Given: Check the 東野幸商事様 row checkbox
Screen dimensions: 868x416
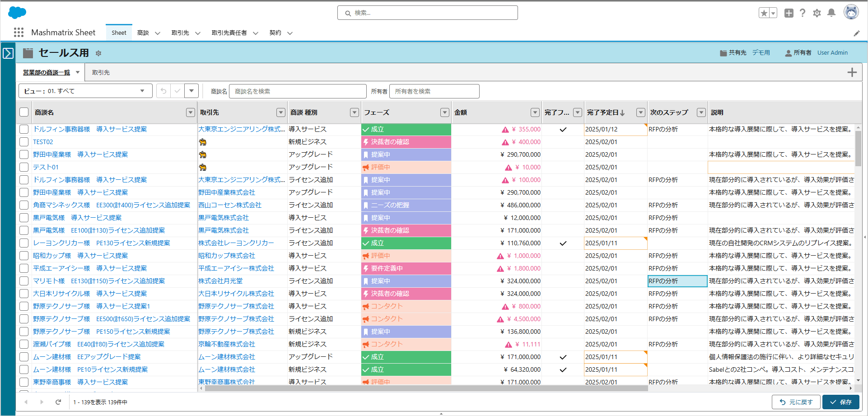Looking at the screenshot, I should click(x=24, y=382).
